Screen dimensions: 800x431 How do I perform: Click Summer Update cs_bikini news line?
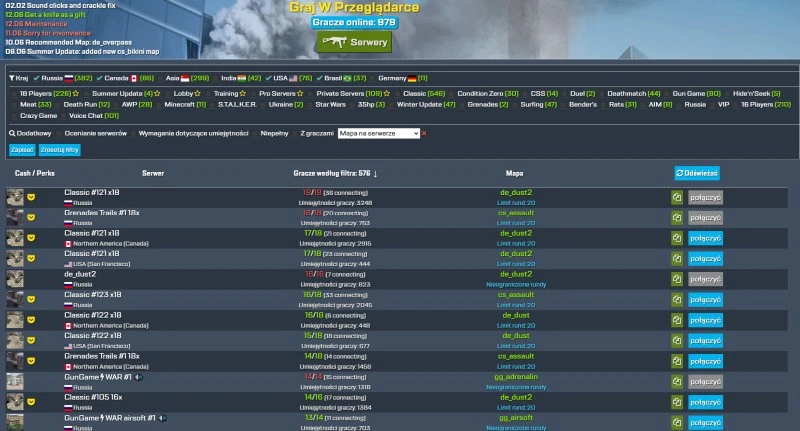(x=82, y=52)
